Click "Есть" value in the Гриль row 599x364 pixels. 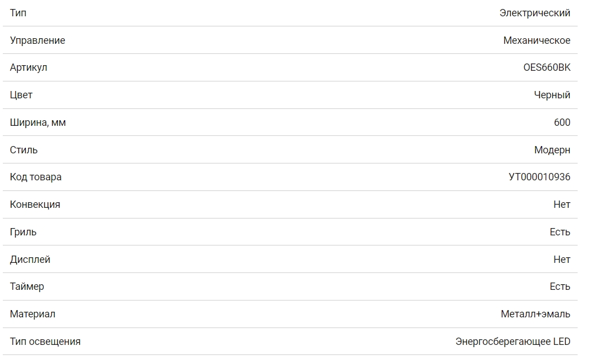(560, 232)
